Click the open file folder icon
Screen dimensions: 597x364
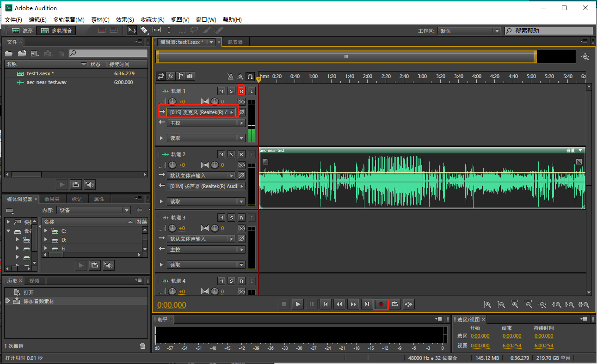9,54
